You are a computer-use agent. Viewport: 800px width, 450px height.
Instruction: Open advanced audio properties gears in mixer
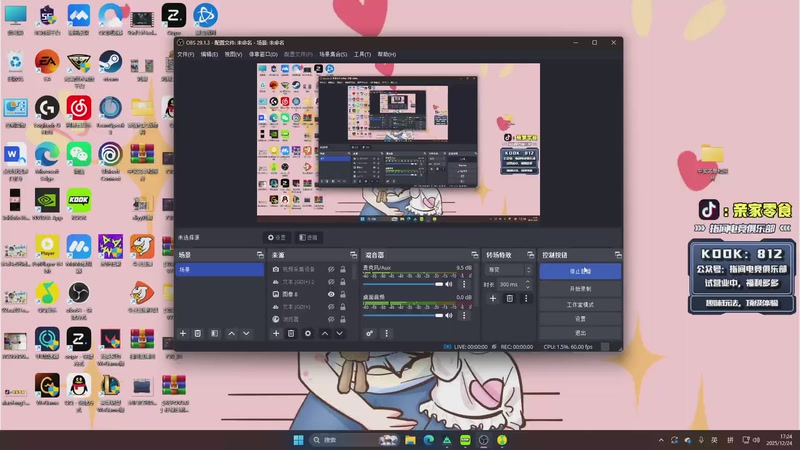369,333
